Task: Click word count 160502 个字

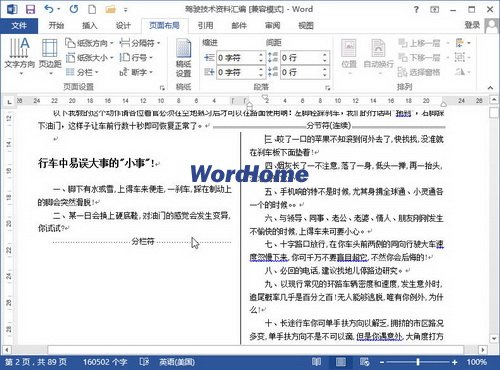Action: pyautogui.click(x=105, y=362)
